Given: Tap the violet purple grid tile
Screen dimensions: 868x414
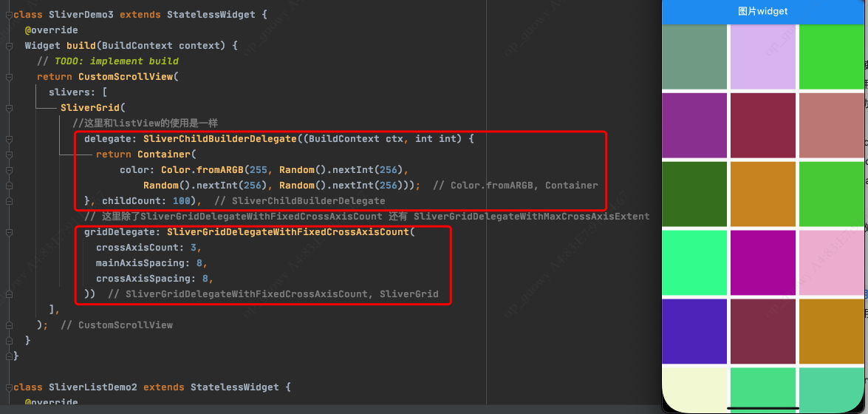Looking at the screenshot, I should tap(694, 125).
